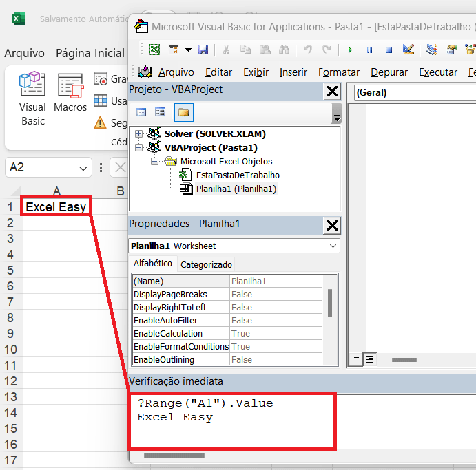This screenshot has height=470, width=476.
Task: Select EstaPastaDeTrabalho in project tree
Action: [238, 175]
